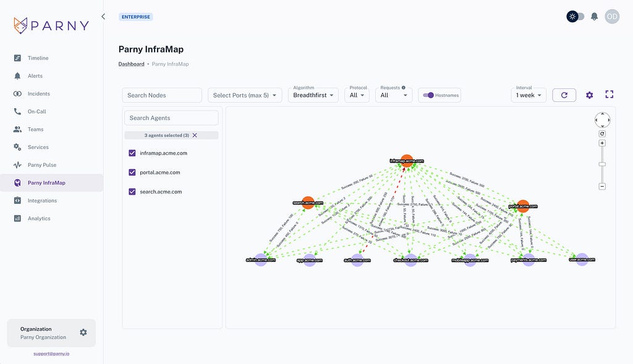Select the auth.acme.com node
This screenshot has width=633, height=364.
click(x=357, y=260)
